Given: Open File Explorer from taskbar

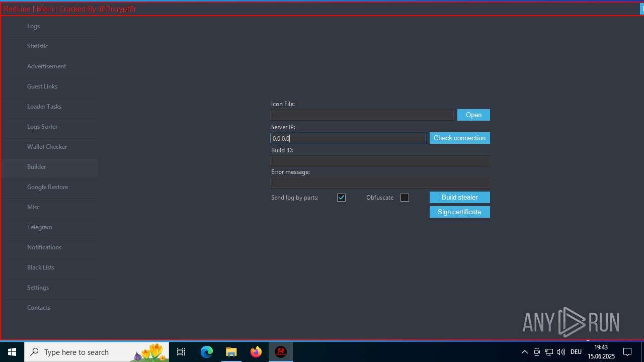Looking at the screenshot, I should pos(231,352).
